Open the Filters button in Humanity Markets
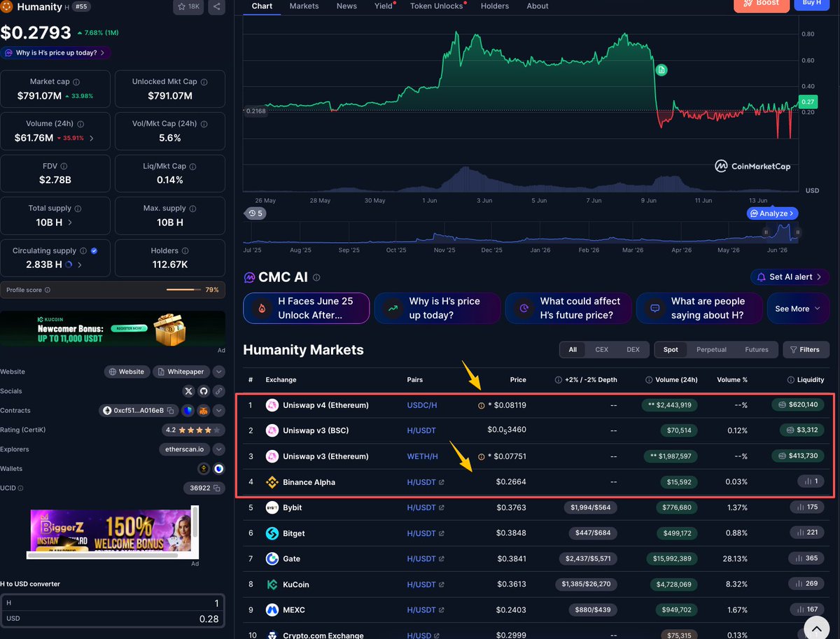Image resolution: width=840 pixels, height=639 pixels. click(x=804, y=349)
